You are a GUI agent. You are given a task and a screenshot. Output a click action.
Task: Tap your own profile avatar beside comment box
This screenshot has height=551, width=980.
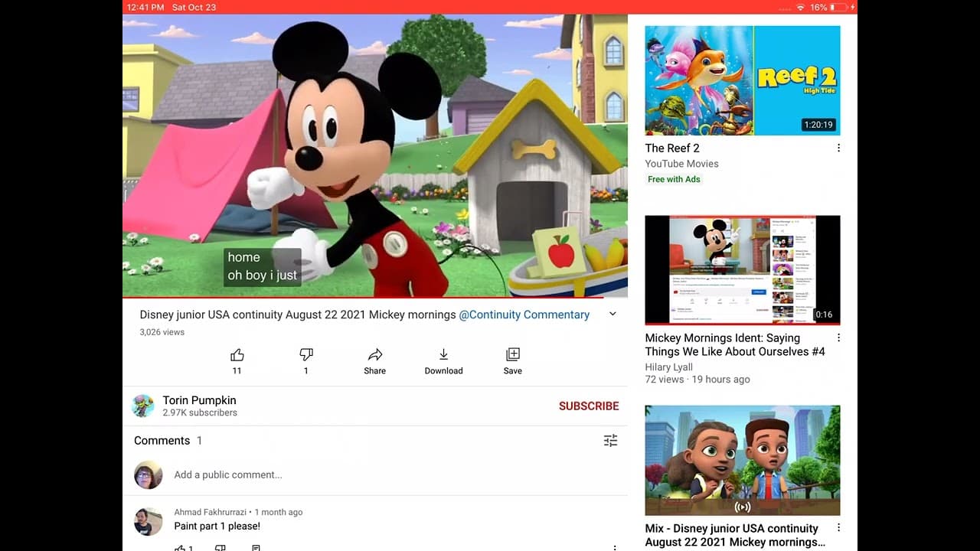(148, 474)
